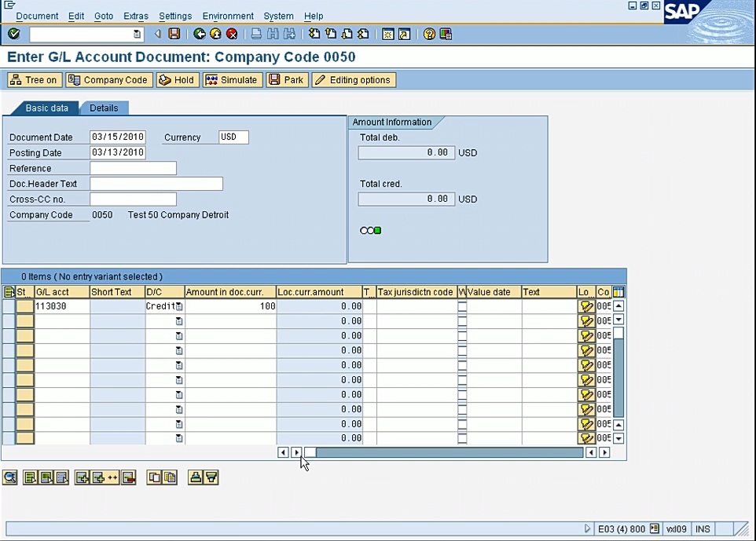Tick the W checkbox in the second item row

point(462,321)
